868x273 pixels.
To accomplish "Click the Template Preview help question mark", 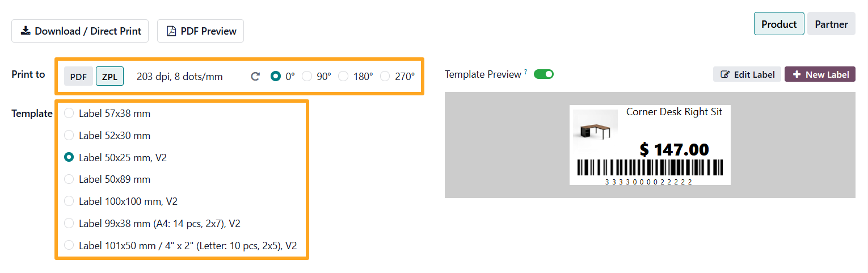I will point(526,72).
